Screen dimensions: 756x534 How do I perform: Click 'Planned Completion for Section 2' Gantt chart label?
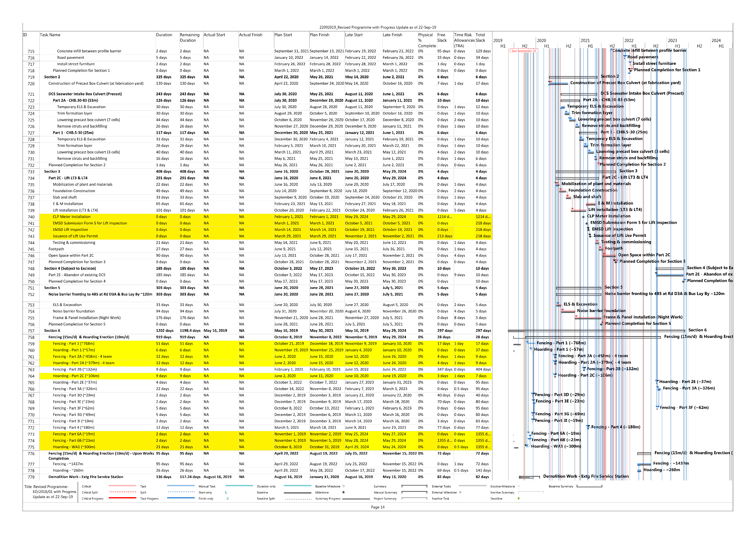pos(633,164)
